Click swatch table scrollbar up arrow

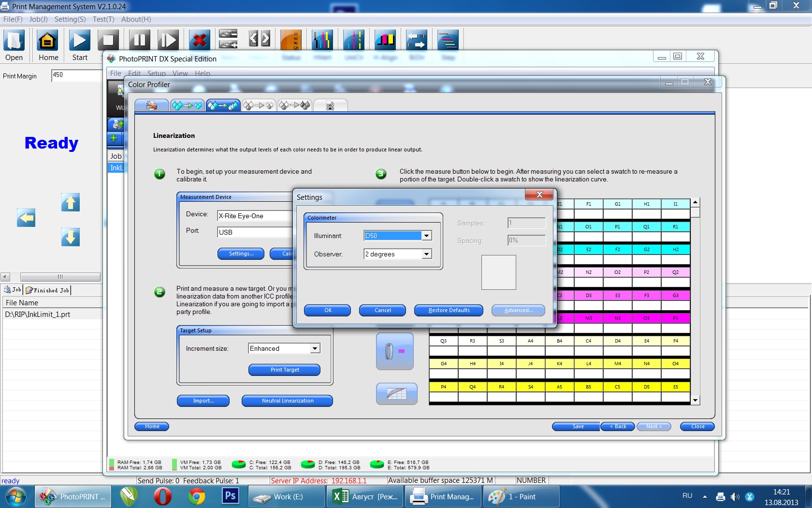pyautogui.click(x=695, y=202)
